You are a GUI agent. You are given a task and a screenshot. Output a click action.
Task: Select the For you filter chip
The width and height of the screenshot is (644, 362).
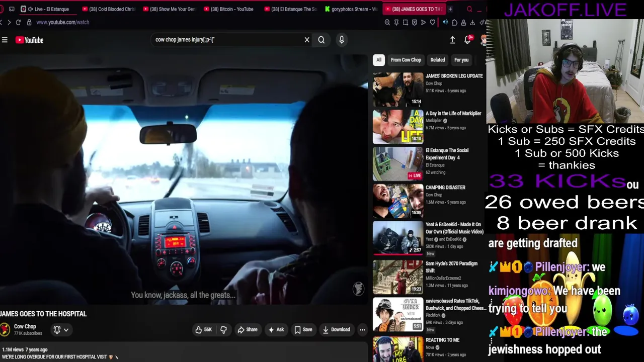click(x=461, y=60)
